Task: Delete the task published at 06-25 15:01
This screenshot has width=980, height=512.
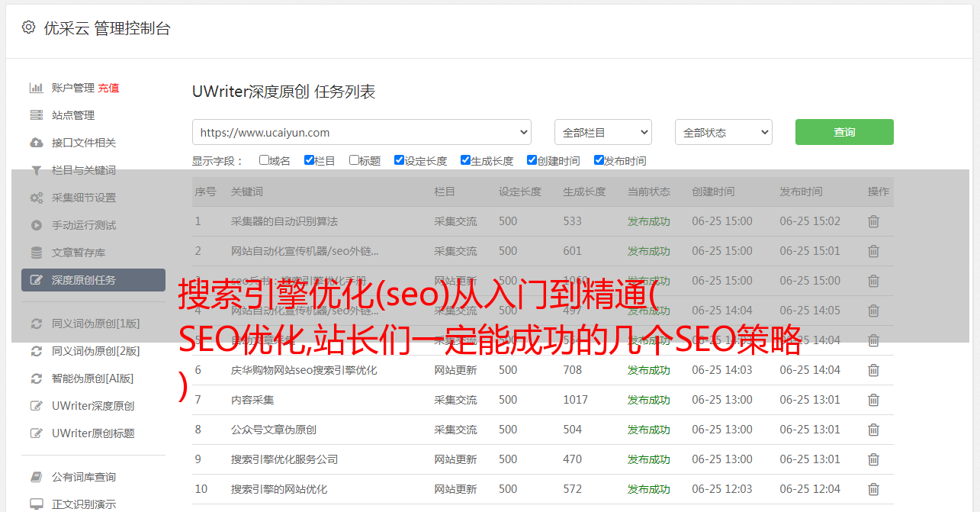Action: click(x=873, y=251)
